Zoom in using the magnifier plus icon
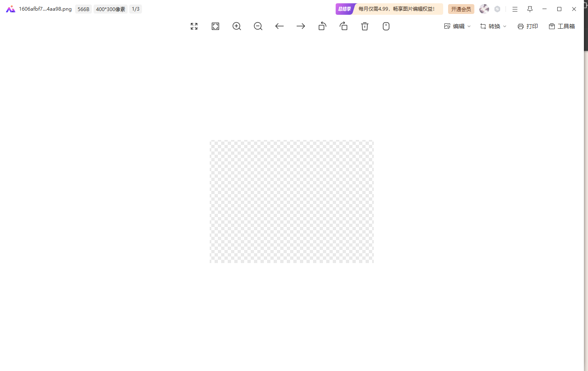 [237, 26]
